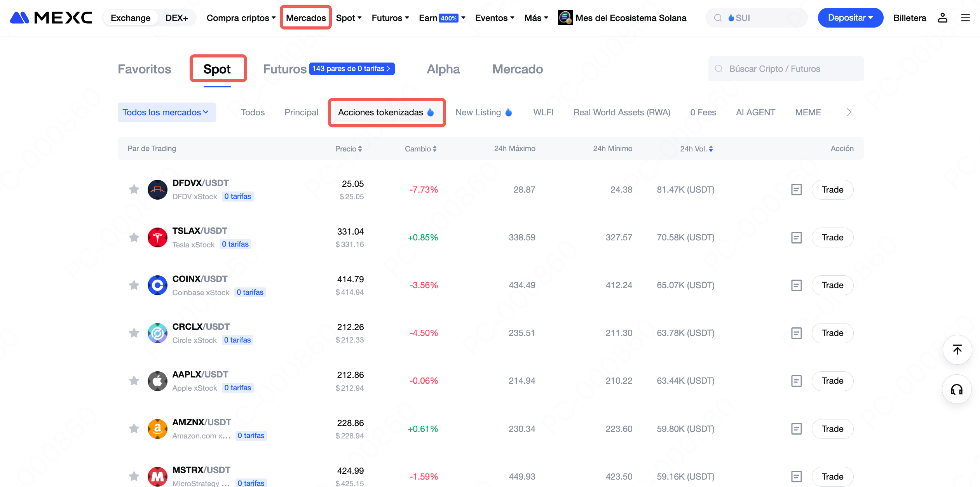Click the Solana ecosystem month banner icon
The width and height of the screenshot is (980, 487).
coord(565,18)
